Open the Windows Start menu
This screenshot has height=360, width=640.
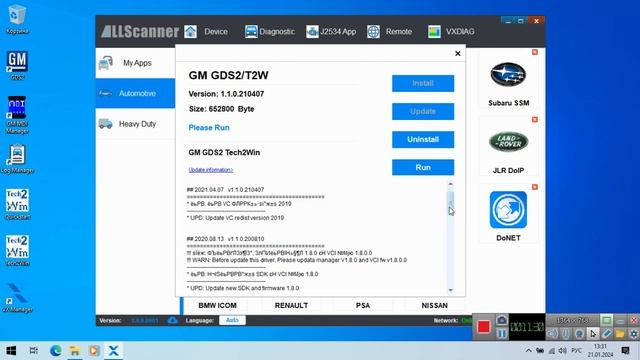tap(11, 351)
